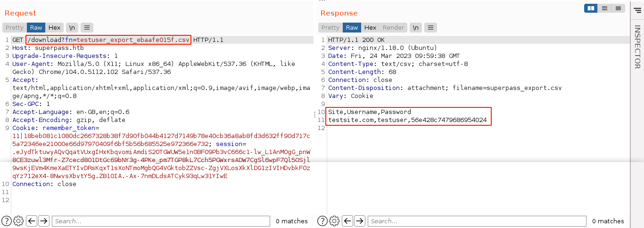Click the Response search input field

[x=476, y=221]
